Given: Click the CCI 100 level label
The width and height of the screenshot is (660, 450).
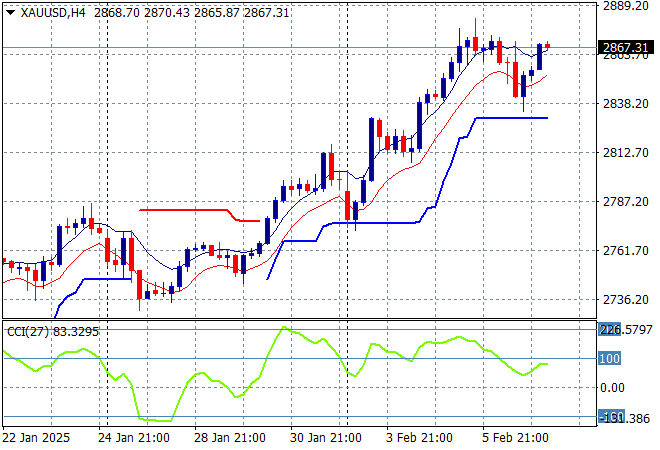Looking at the screenshot, I should (x=609, y=359).
